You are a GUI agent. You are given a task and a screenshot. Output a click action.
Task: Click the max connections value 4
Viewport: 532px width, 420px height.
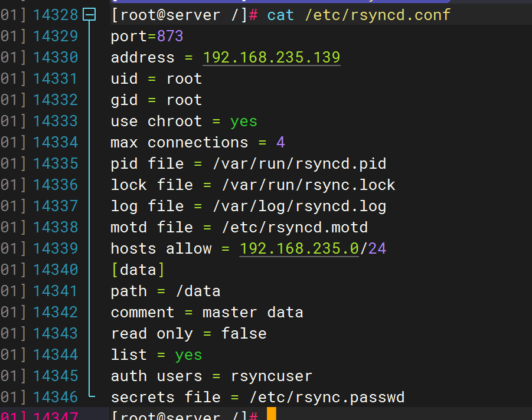(x=280, y=142)
